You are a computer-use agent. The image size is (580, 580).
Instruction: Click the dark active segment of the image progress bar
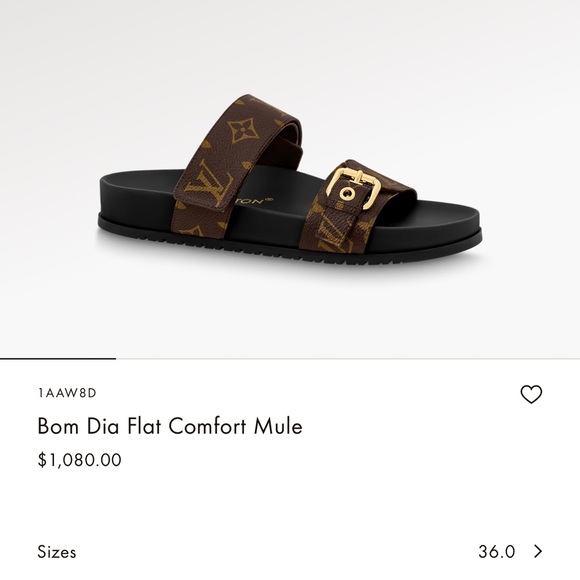click(x=58, y=358)
